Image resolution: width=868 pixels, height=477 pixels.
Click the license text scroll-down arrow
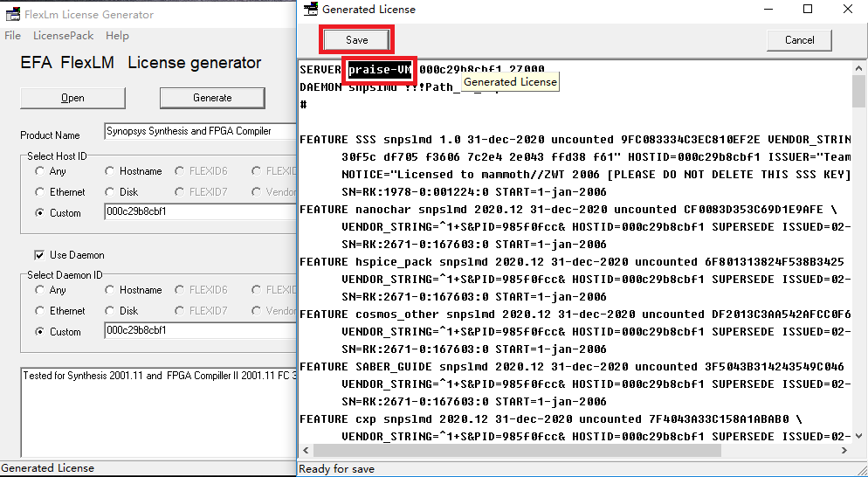click(858, 436)
